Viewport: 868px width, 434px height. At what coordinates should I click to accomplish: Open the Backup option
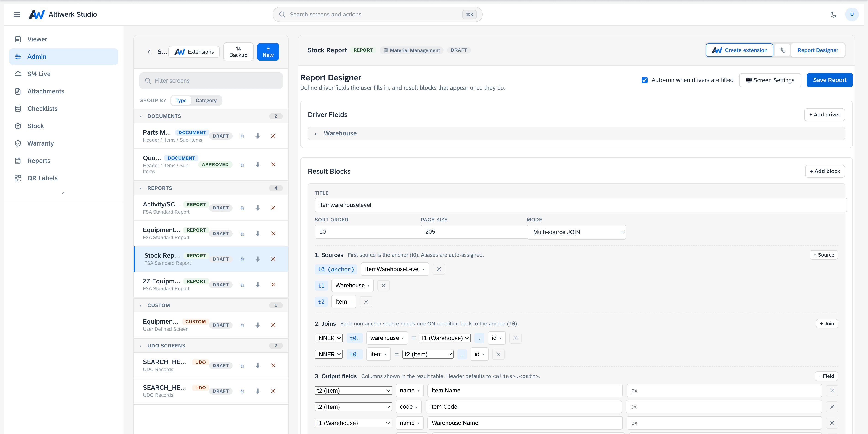click(x=238, y=52)
